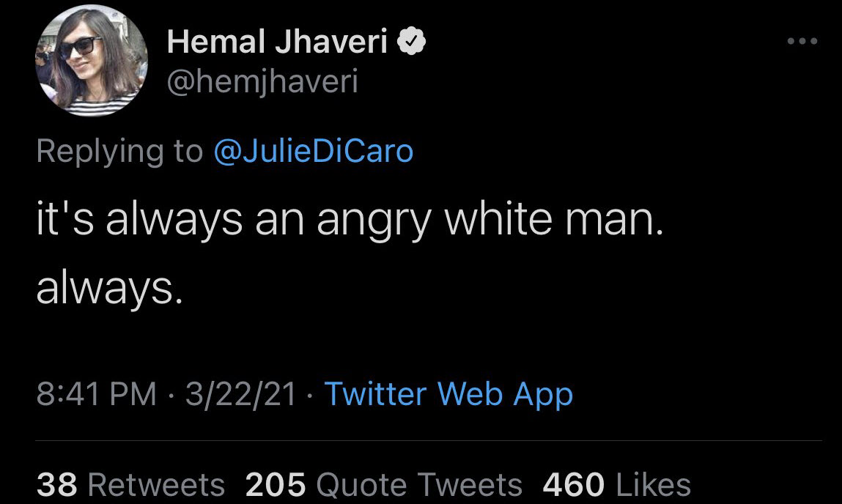The height and width of the screenshot is (504, 842).
Task: Click the "Replying to" label
Action: pyautogui.click(x=119, y=152)
